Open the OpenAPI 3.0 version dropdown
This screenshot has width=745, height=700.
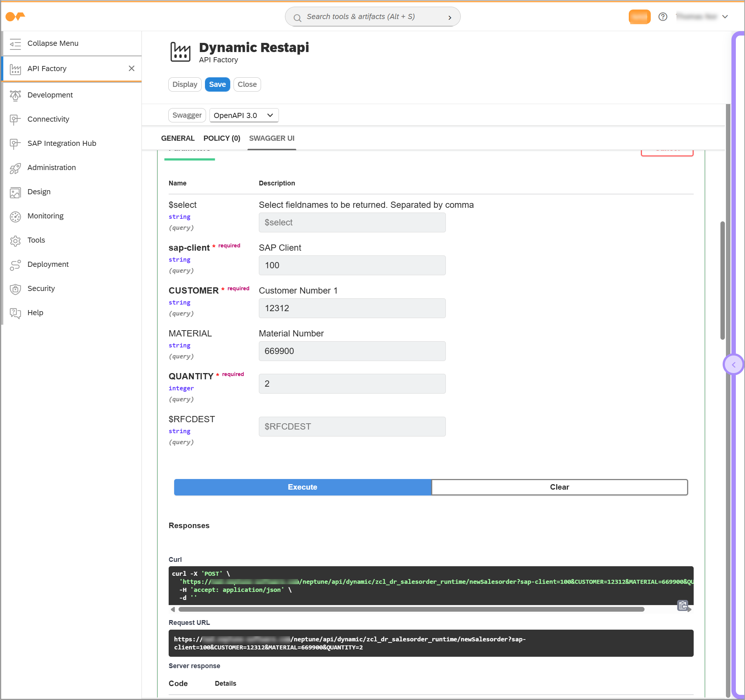(x=243, y=115)
